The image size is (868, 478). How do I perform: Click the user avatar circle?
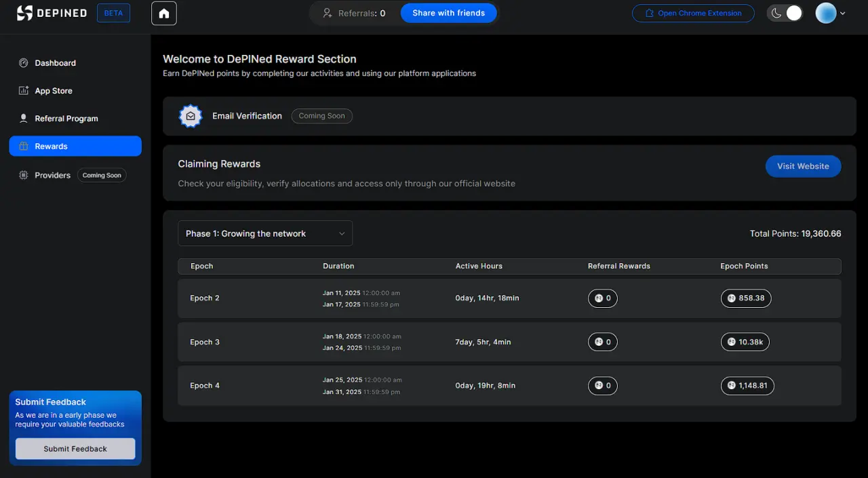825,13
